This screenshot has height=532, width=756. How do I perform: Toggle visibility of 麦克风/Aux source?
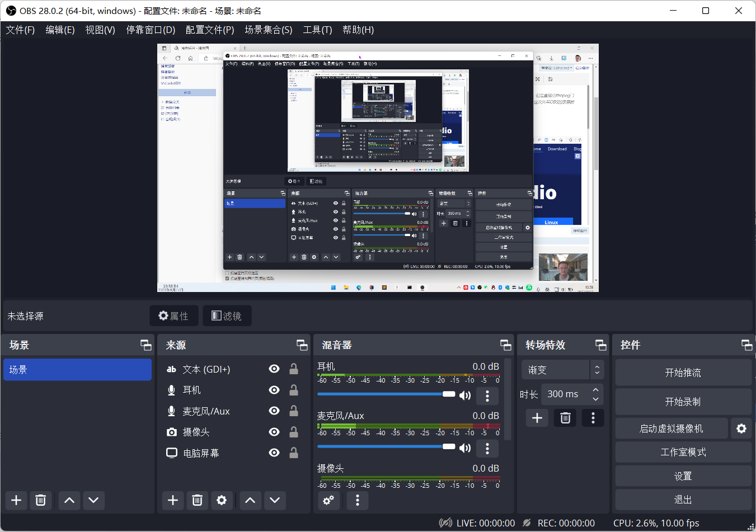(x=274, y=411)
